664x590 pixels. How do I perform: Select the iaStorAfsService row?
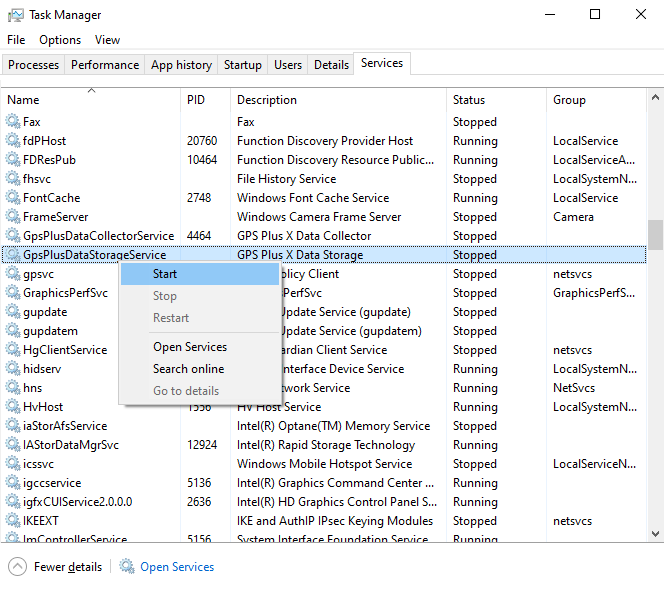[65, 426]
